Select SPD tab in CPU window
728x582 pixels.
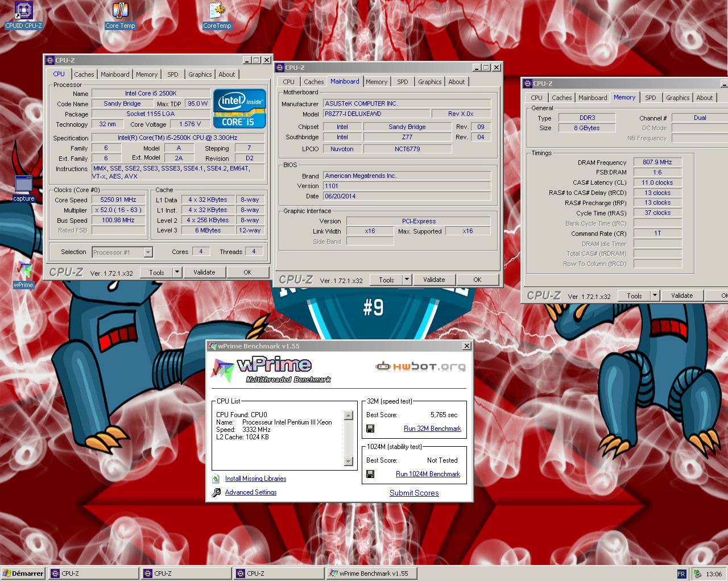click(173, 74)
